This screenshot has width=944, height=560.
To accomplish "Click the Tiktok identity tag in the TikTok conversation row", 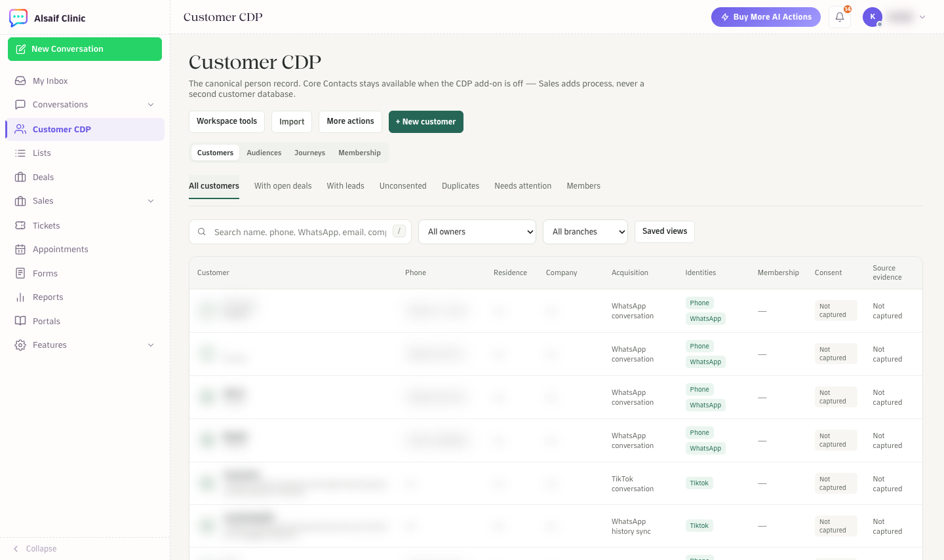I will coord(699,483).
